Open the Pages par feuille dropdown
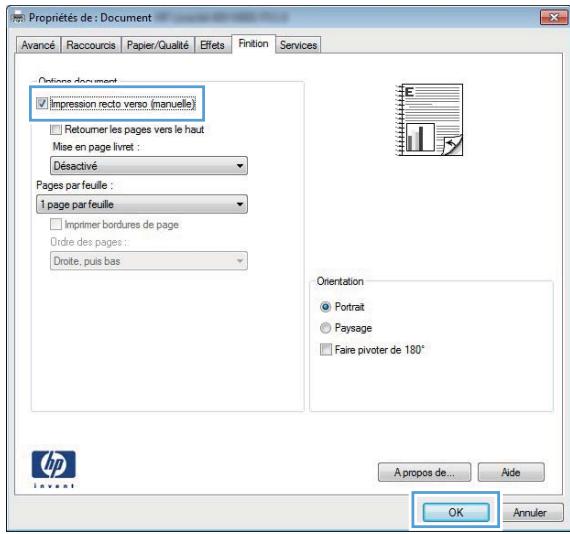 [x=142, y=204]
